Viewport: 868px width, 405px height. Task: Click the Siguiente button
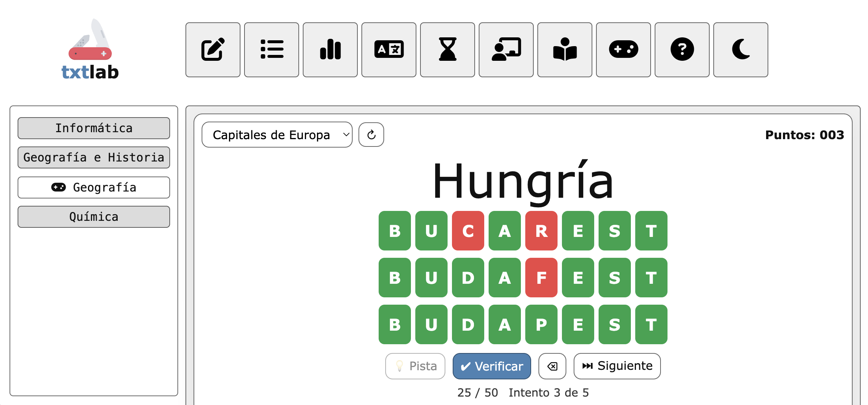(x=617, y=366)
